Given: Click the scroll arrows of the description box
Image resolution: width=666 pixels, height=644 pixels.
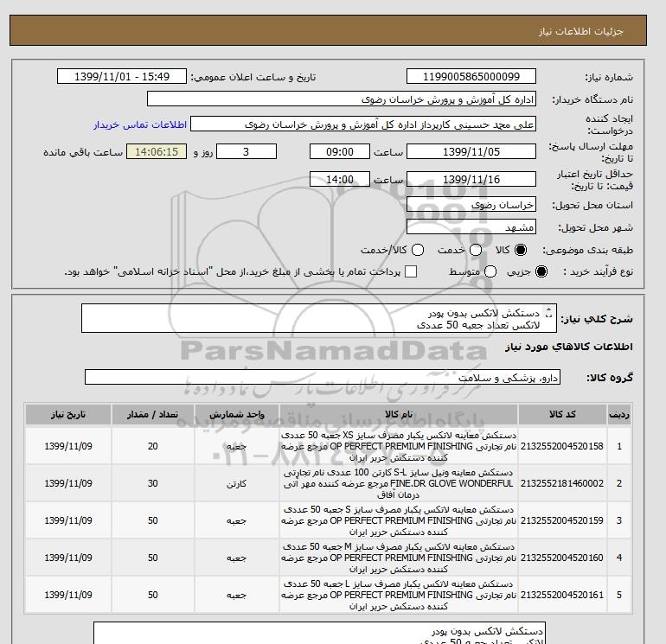Looking at the screenshot, I should pos(548,313).
